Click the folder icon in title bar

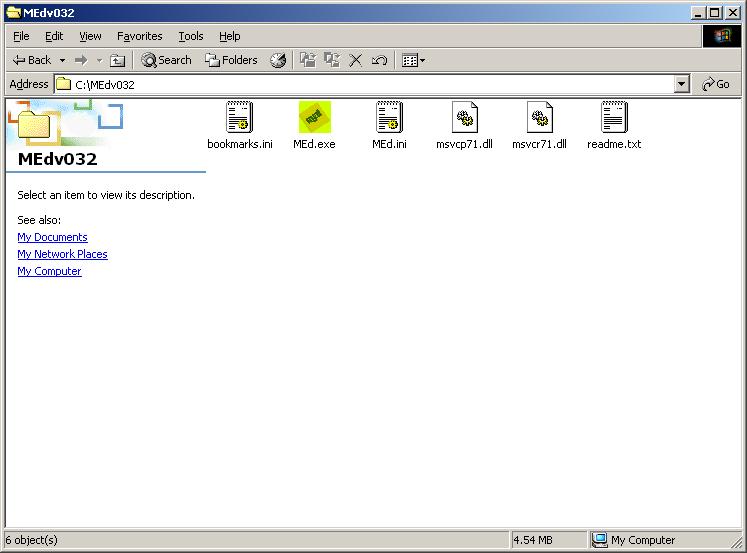[13, 12]
